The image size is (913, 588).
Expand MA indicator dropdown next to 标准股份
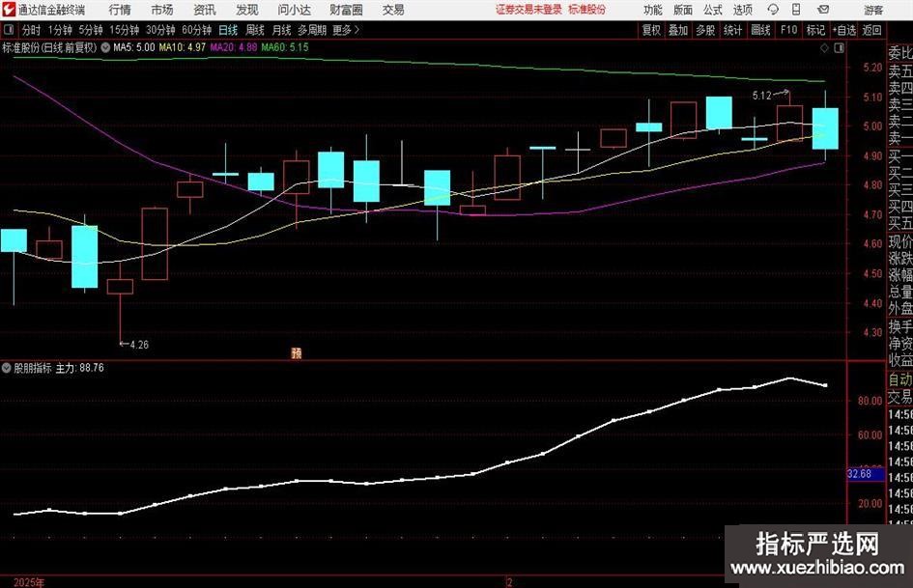tap(105, 47)
